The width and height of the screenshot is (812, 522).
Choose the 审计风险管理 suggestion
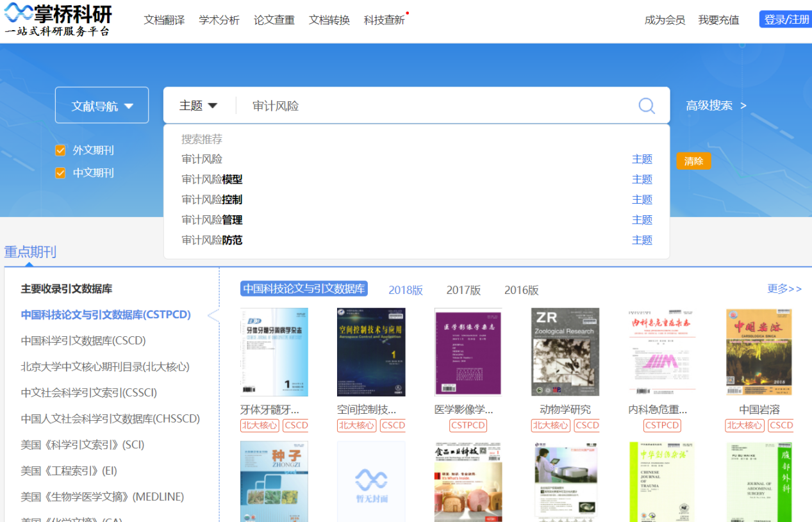pyautogui.click(x=212, y=220)
